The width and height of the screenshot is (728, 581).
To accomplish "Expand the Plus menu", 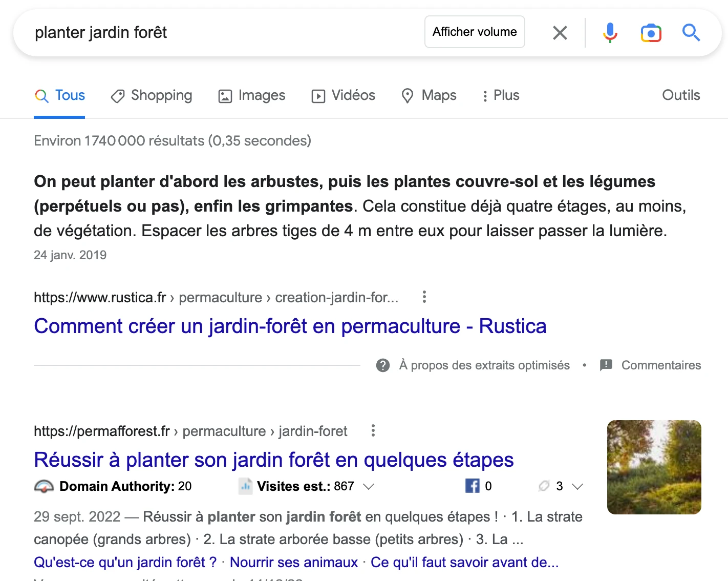I will coord(500,95).
